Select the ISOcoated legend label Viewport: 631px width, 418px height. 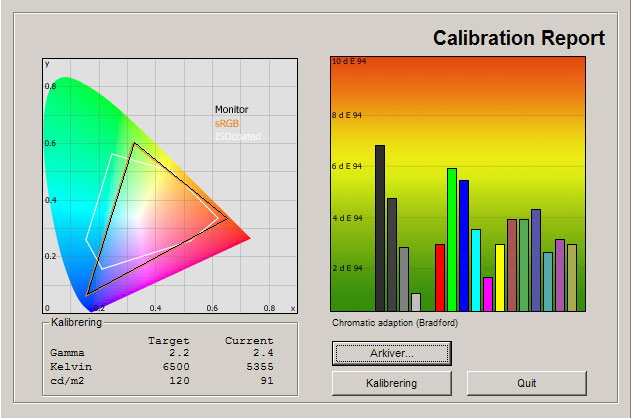point(237,136)
